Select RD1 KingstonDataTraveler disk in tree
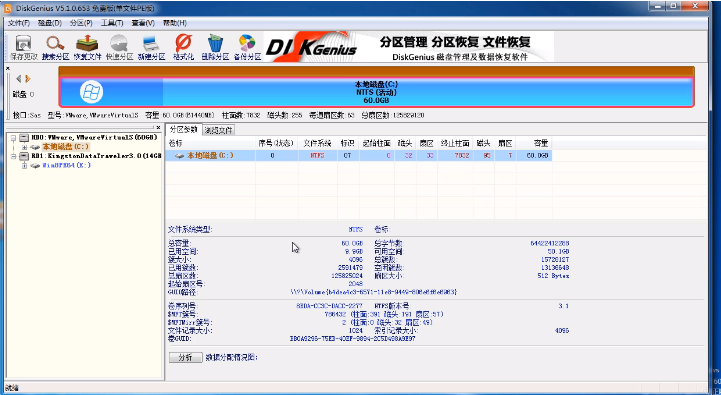 (x=96, y=156)
